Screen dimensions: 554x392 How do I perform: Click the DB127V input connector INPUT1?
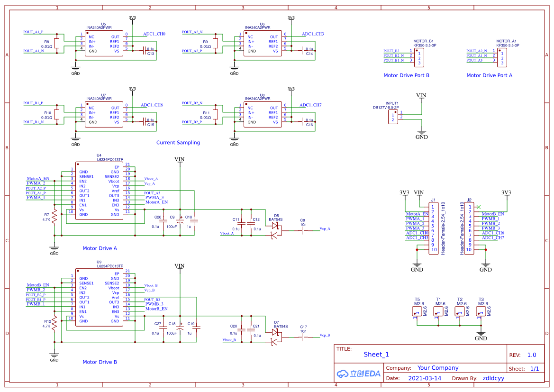click(x=392, y=116)
